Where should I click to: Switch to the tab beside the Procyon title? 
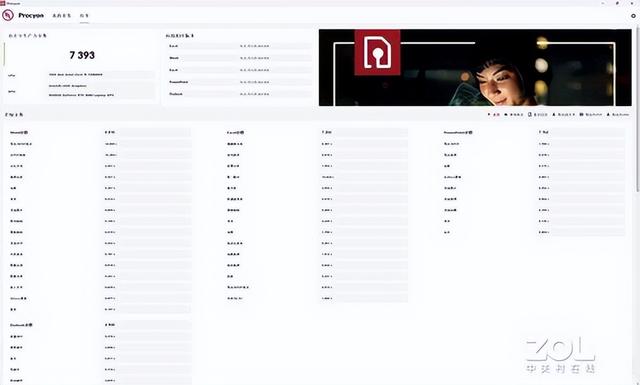pyautogui.click(x=62, y=16)
